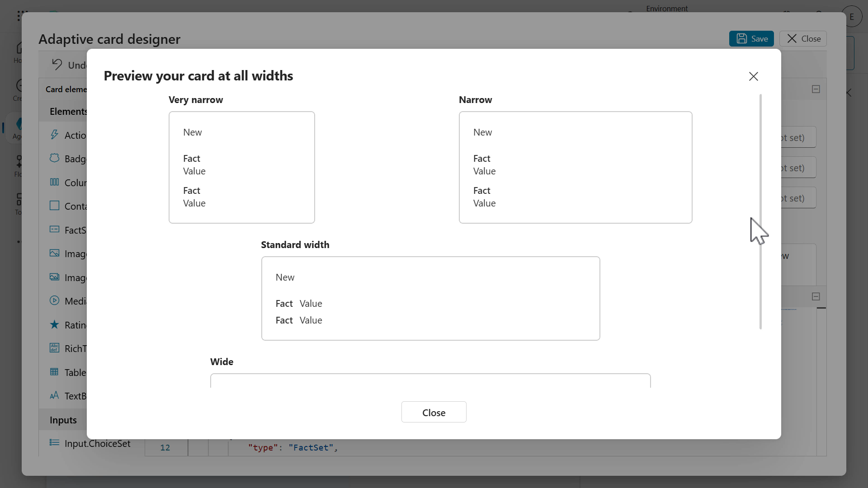This screenshot has height=488, width=868.
Task: Open the account avatar labeled E
Action: (853, 16)
